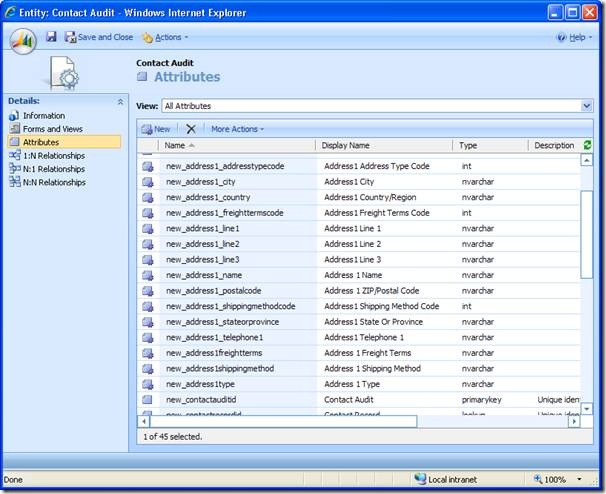Click the green refresh icon in grid header
This screenshot has width=606, height=494.
coord(587,145)
